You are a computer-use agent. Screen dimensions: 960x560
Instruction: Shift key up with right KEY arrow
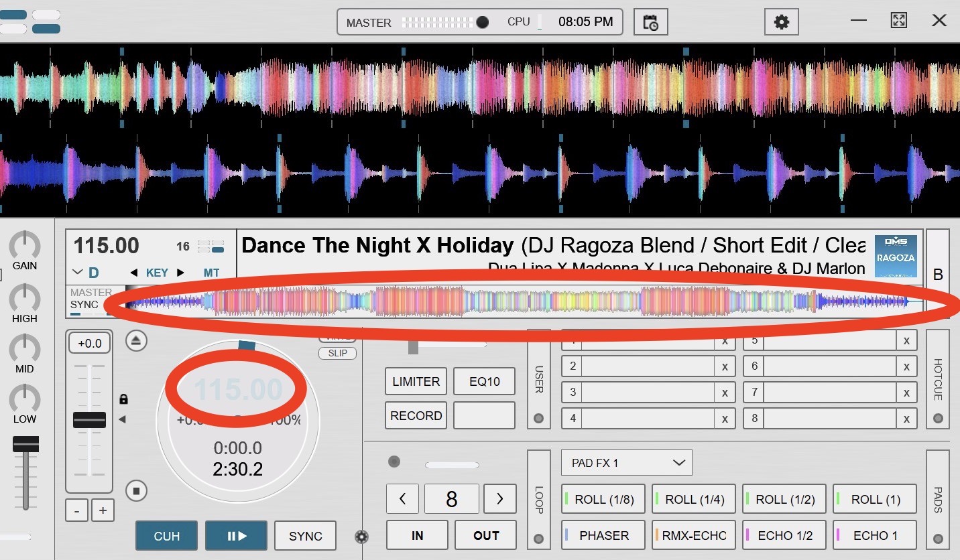(x=180, y=273)
